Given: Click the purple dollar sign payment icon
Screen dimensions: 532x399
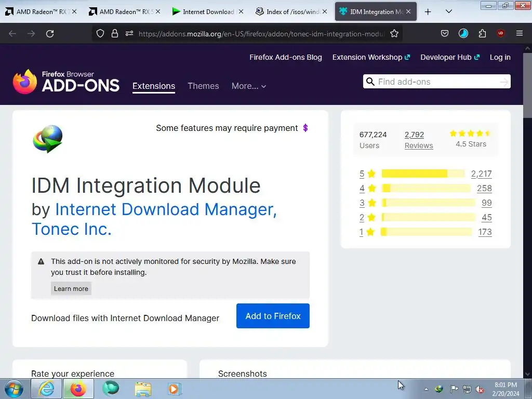Looking at the screenshot, I should [305, 128].
